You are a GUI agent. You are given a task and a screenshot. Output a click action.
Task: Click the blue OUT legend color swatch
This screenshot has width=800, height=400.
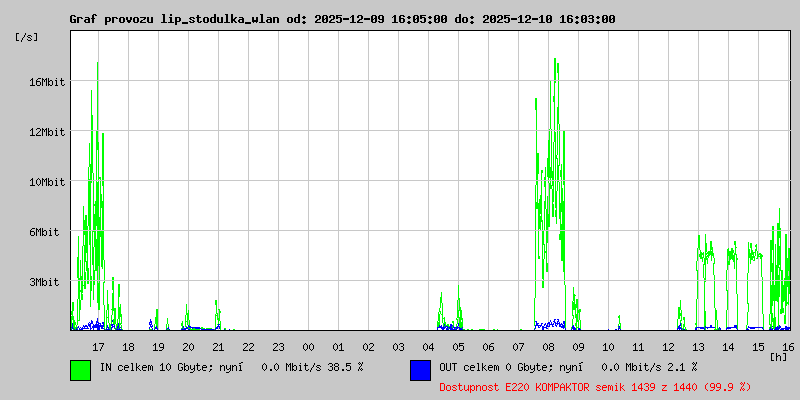[420, 370]
